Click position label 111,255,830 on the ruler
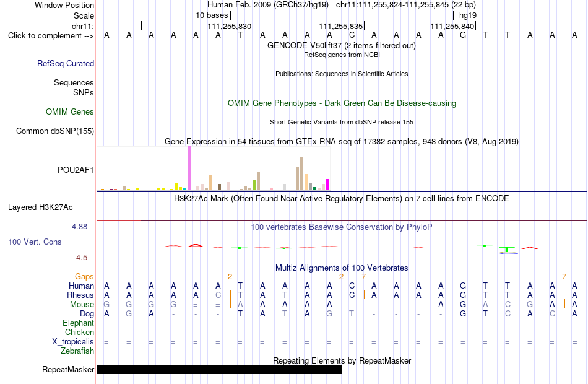Viewport: 588px width, 384px height. coord(230,26)
